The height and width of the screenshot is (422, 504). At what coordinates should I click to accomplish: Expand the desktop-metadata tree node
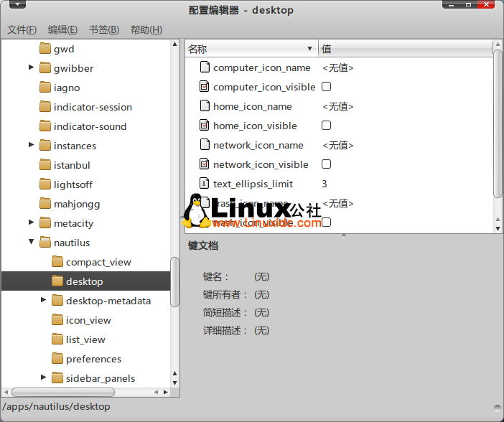point(43,300)
